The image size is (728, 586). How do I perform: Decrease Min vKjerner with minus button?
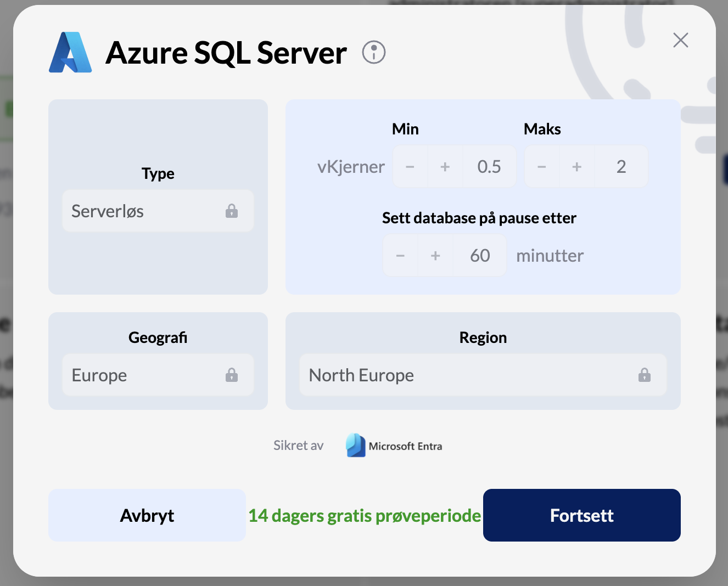410,167
